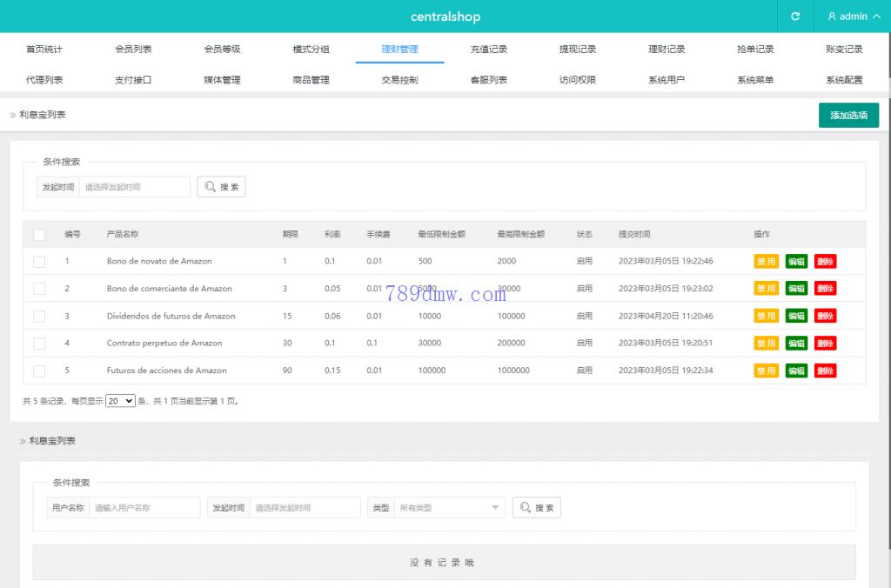Toggle the select-all checkbox in table header
This screenshot has height=588, width=891.
(x=39, y=234)
